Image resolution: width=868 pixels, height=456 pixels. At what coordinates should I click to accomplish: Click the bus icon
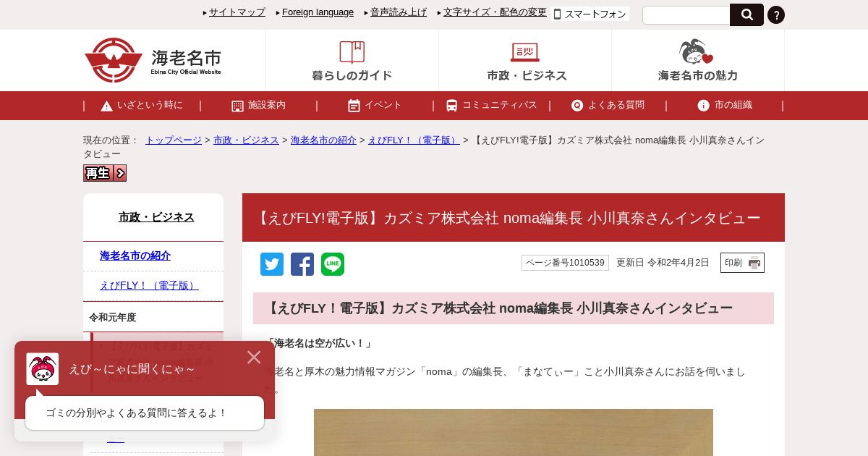[x=451, y=106]
